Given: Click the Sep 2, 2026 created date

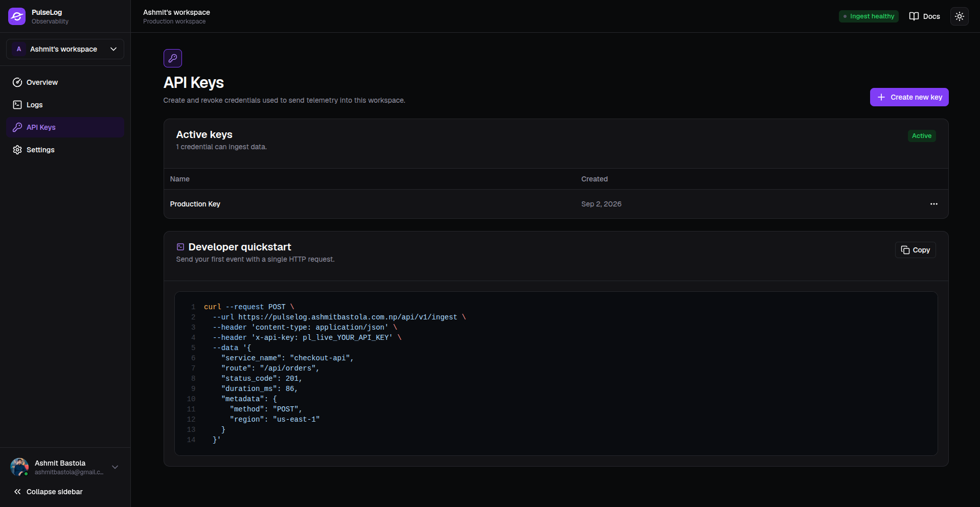Looking at the screenshot, I should [x=601, y=204].
